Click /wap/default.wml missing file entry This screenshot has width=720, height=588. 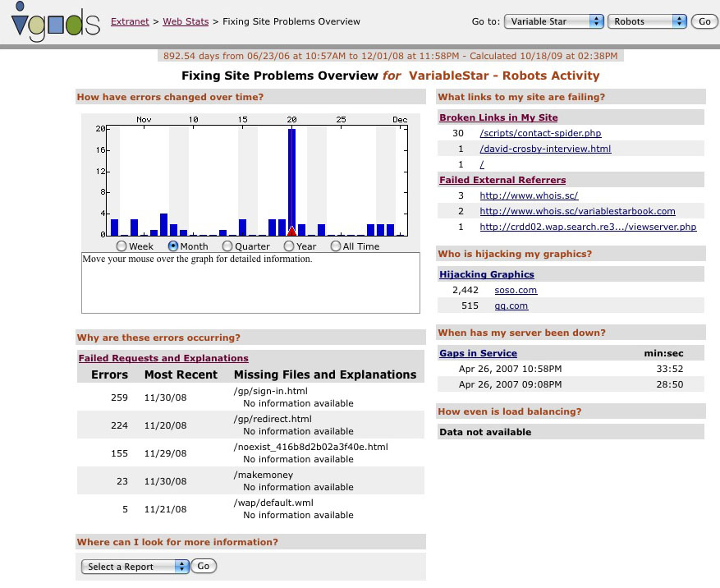273,503
